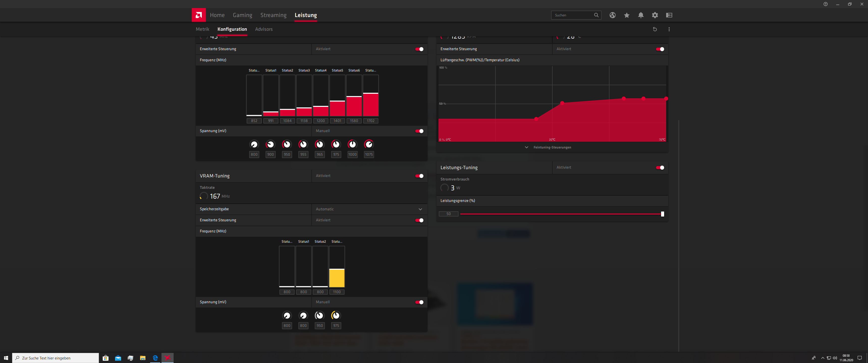Open the Advisors sub-tab

click(263, 29)
